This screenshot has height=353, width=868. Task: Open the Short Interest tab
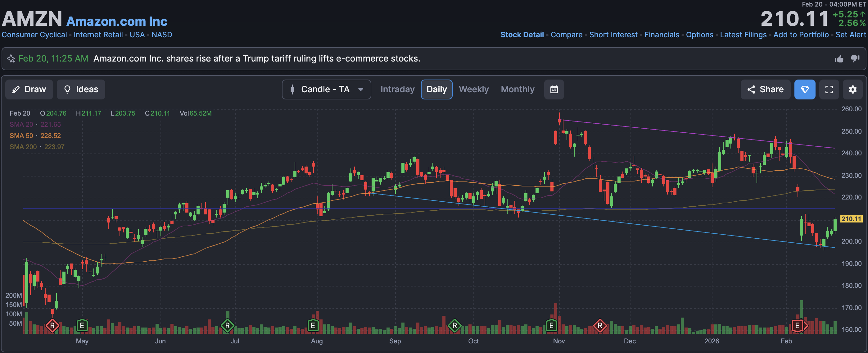[x=613, y=35]
